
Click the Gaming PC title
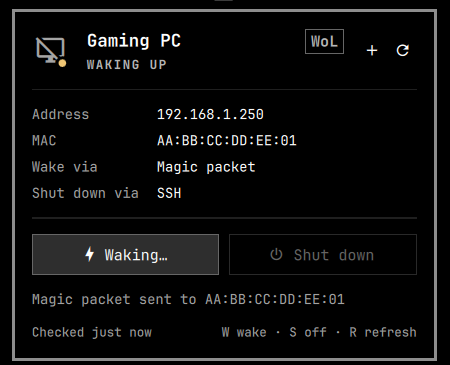(134, 41)
